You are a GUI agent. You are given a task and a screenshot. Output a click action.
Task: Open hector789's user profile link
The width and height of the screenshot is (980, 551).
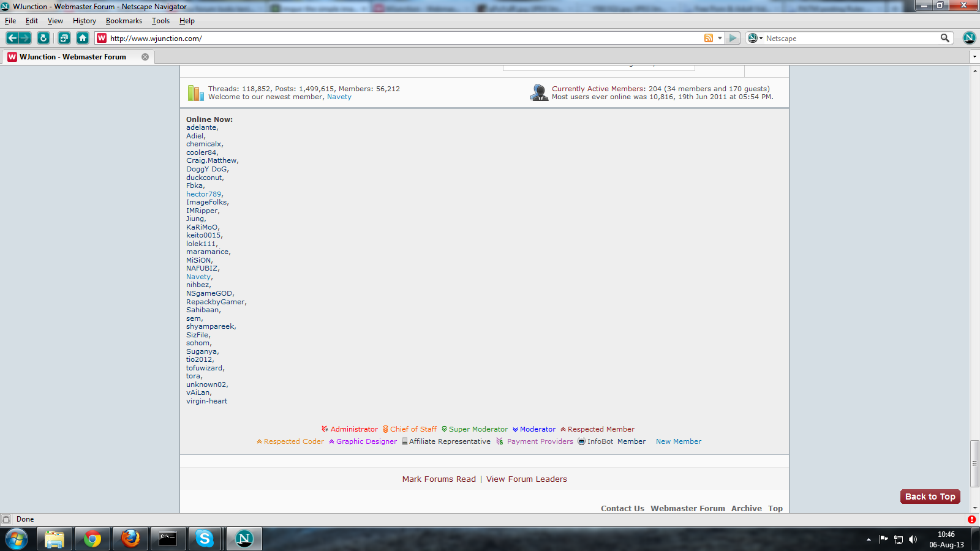pos(203,194)
